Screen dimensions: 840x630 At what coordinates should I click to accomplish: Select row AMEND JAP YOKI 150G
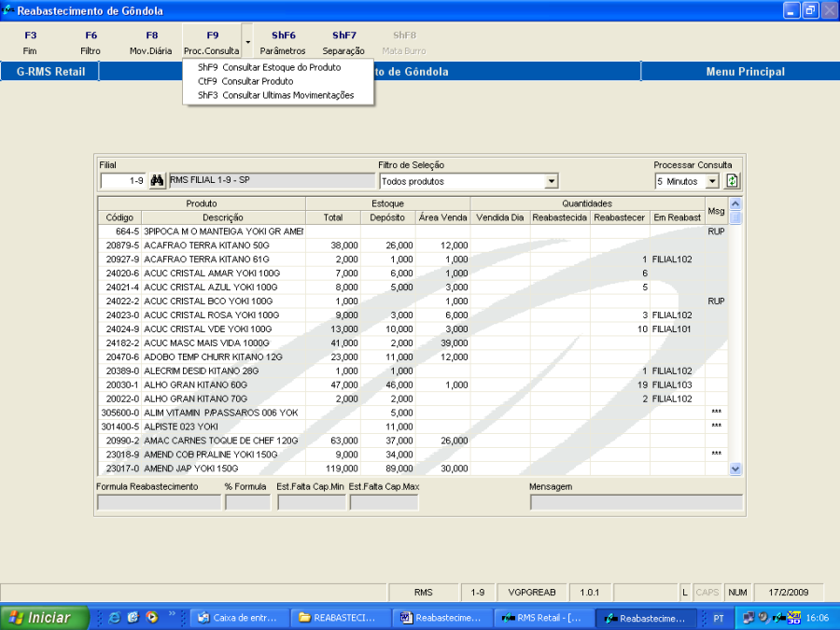coord(413,469)
